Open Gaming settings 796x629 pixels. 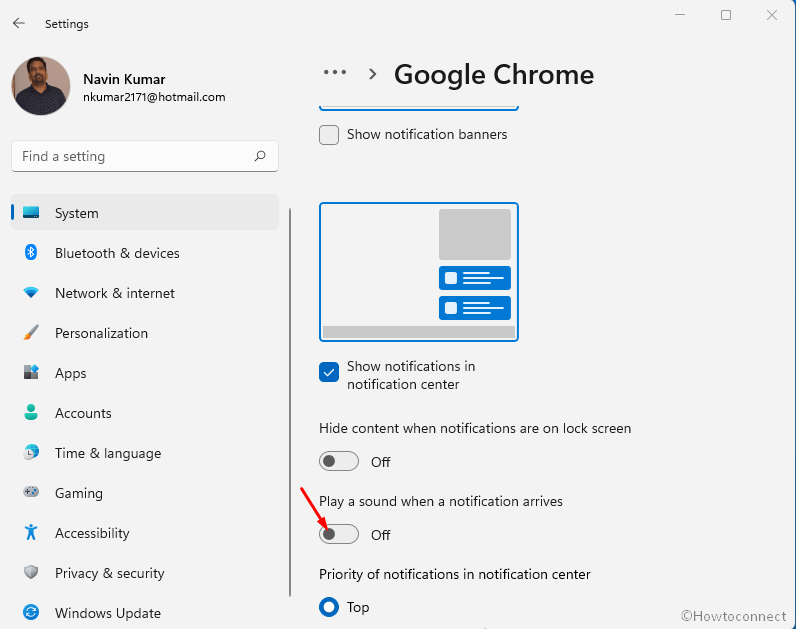tap(145, 492)
